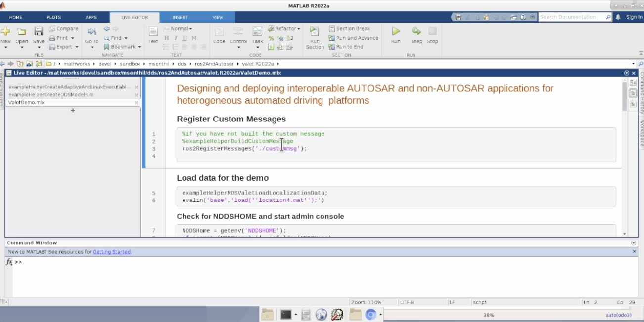The image size is (644, 322).
Task: Switch to the HOME tab
Action: 16,17
